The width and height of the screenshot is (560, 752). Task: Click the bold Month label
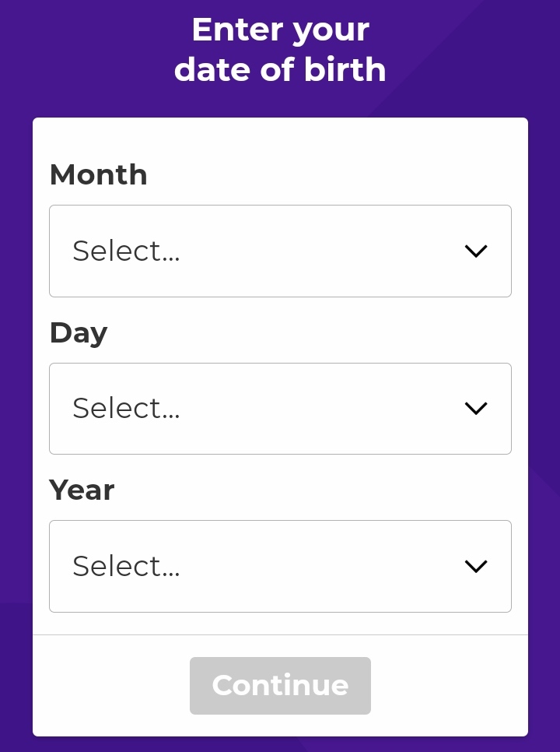click(x=98, y=174)
